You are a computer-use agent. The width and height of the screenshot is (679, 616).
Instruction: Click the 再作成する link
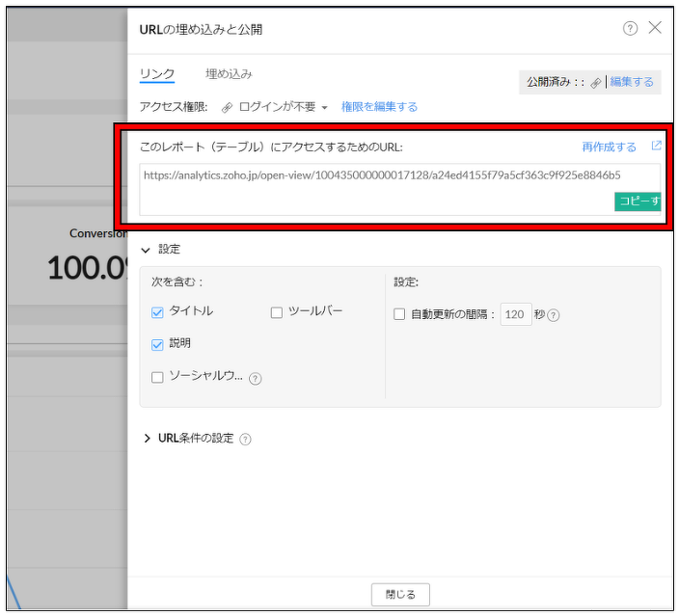[x=609, y=147]
